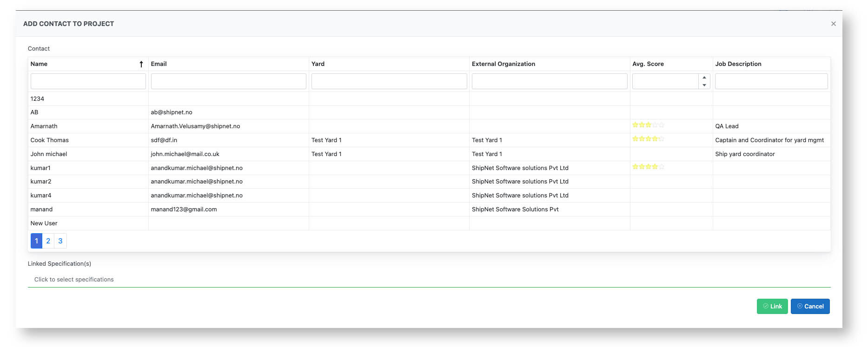Select the Cook Thomas contact name
868x347 pixels.
[50, 140]
